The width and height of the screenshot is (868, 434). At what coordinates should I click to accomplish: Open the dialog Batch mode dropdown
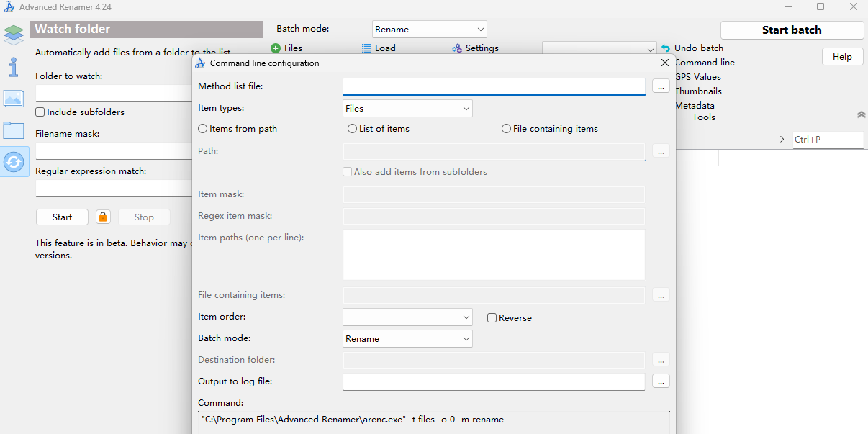click(407, 338)
